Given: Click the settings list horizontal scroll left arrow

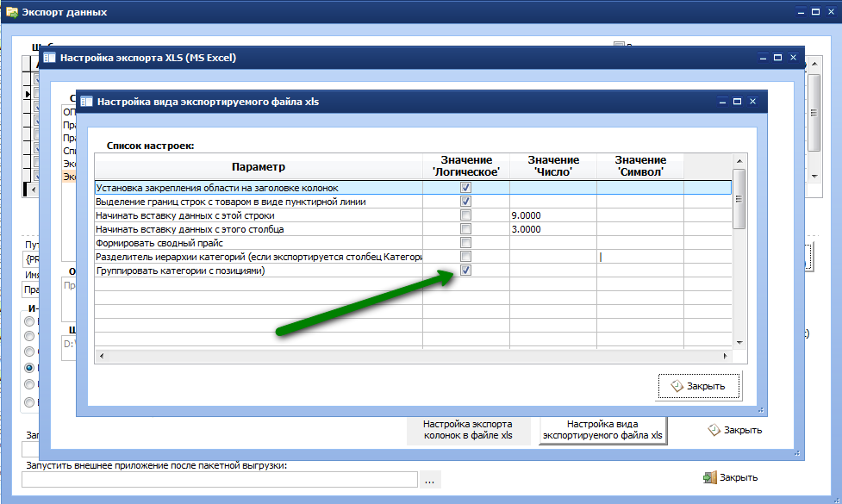Looking at the screenshot, I should point(102,355).
